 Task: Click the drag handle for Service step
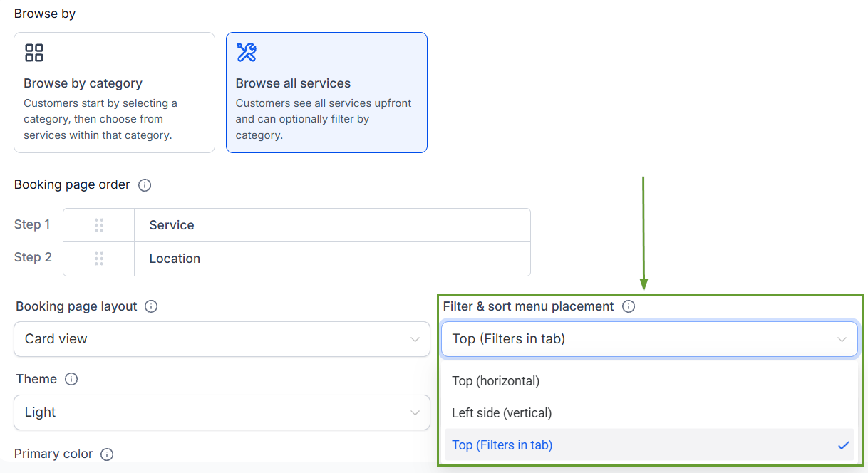[99, 225]
